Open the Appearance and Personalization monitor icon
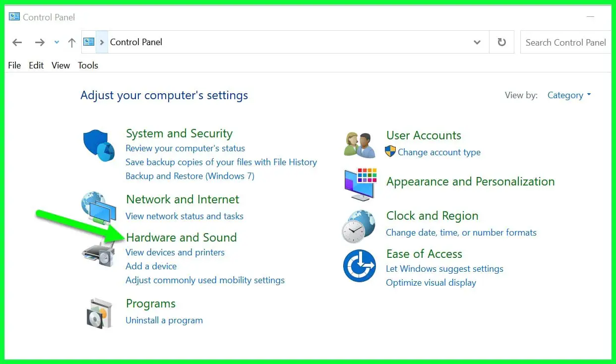616x364 pixels. coord(360,184)
